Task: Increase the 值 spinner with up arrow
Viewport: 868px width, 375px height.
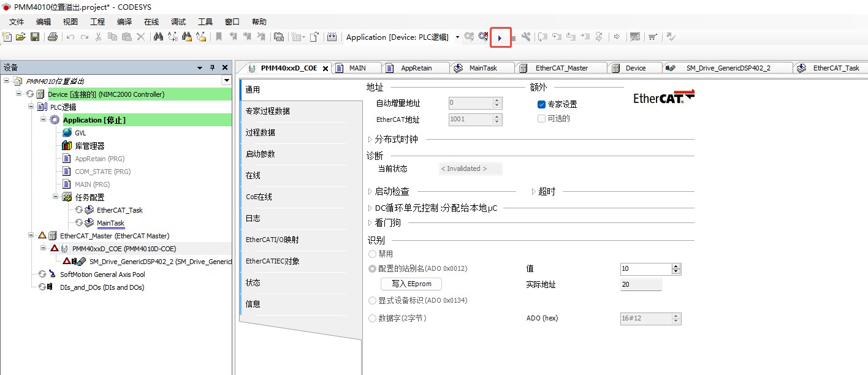Action: pyautogui.click(x=677, y=266)
